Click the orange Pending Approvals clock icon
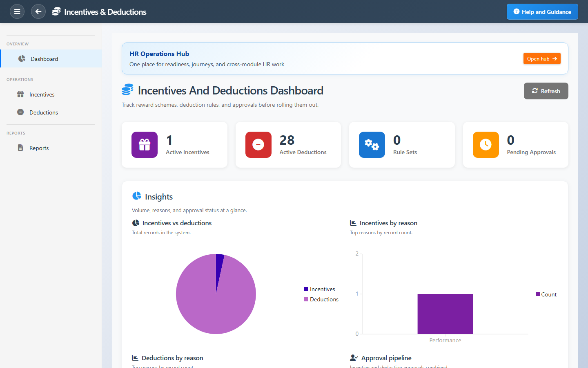Viewport: 588px width, 368px height. click(486, 145)
